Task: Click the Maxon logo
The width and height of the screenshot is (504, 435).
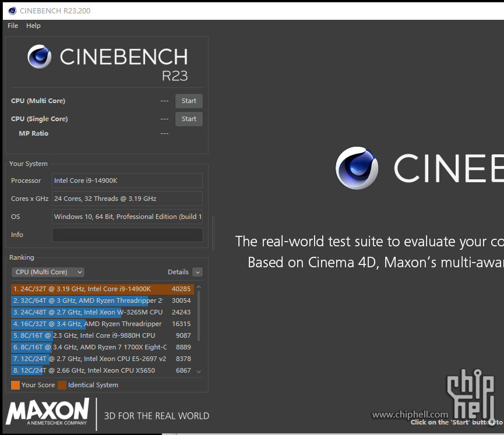Action: [48, 412]
